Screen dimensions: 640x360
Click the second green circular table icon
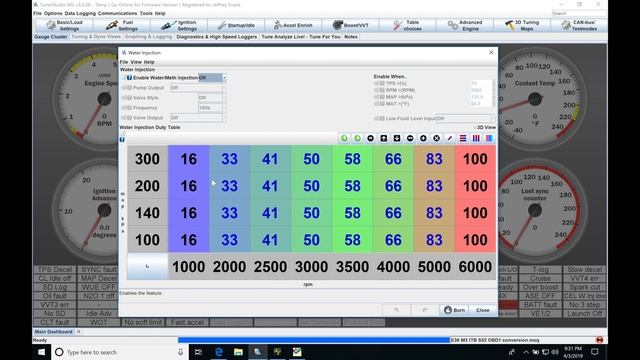point(357,138)
